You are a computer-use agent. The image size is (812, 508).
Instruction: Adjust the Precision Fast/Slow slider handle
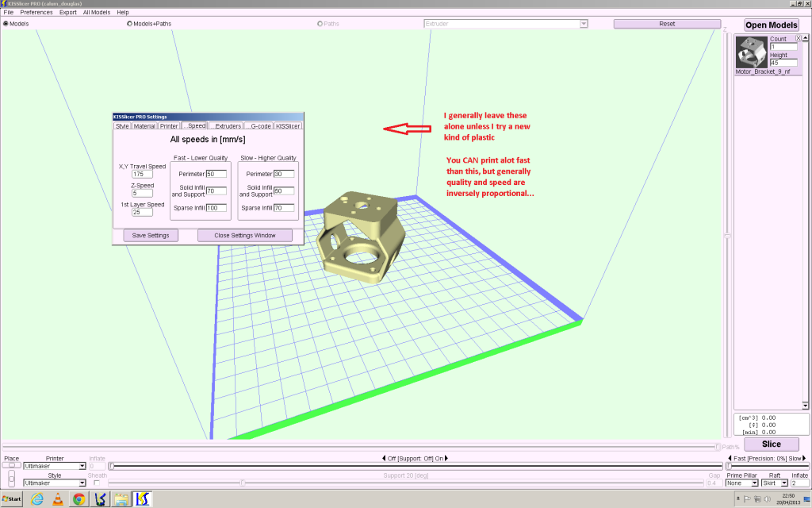(x=729, y=466)
